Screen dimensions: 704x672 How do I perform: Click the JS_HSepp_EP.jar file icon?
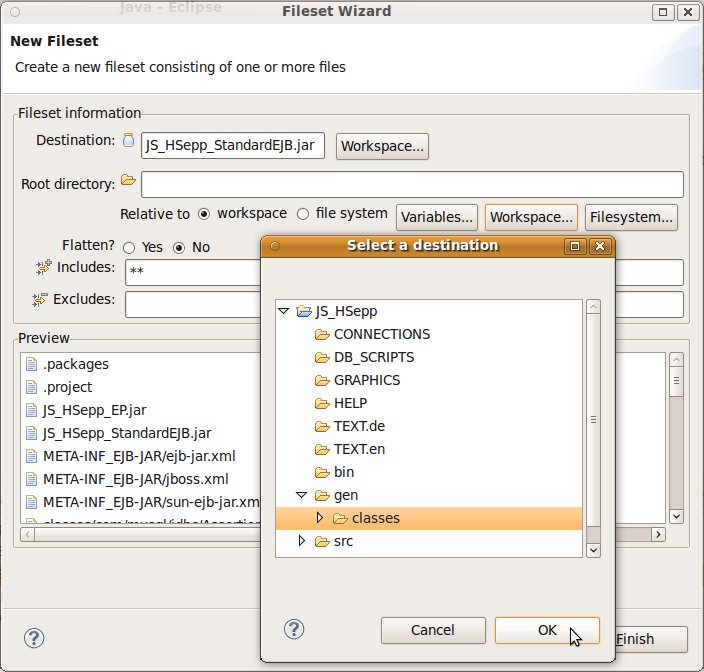(x=31, y=410)
